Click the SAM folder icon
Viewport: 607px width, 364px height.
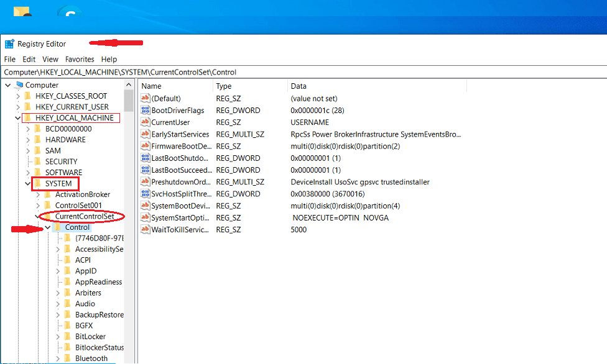coord(37,150)
